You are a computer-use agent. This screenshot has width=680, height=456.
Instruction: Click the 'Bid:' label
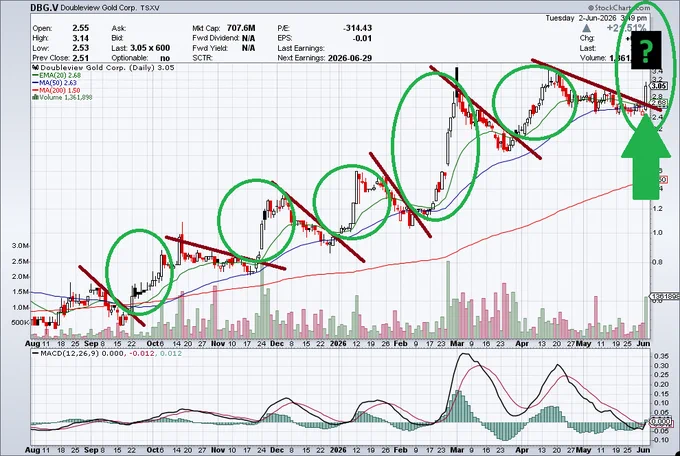[118, 38]
